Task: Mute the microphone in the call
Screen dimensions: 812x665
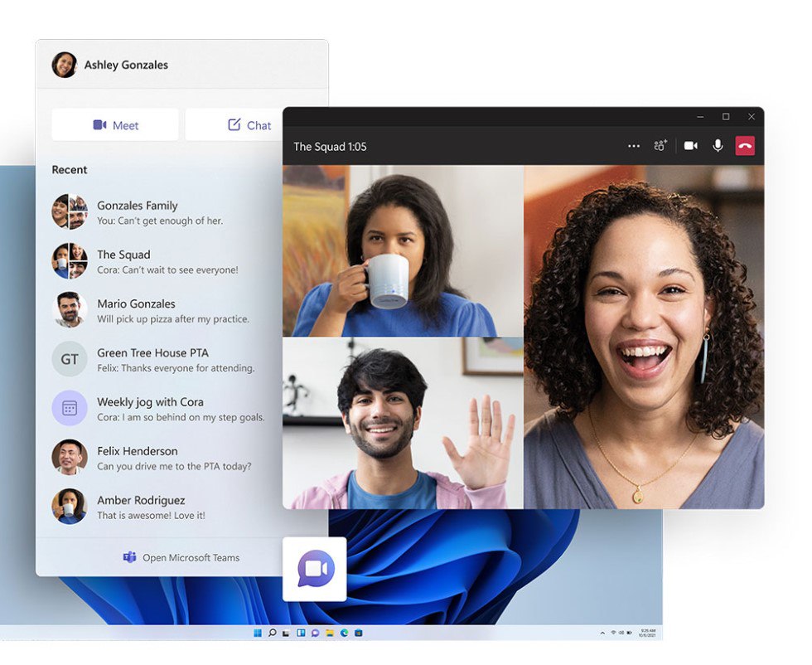Action: click(x=718, y=146)
